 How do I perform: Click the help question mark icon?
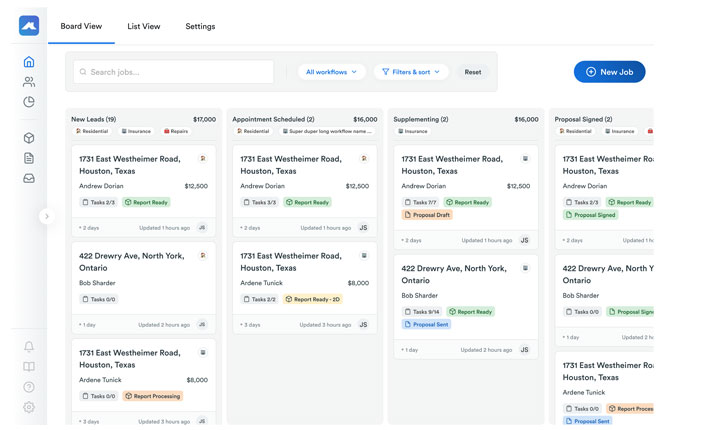29,387
